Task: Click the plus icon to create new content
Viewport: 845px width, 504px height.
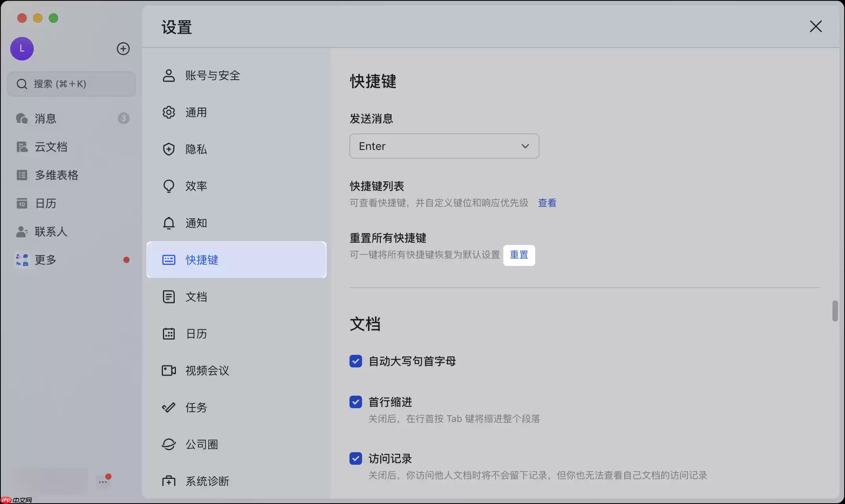Action: 123,49
